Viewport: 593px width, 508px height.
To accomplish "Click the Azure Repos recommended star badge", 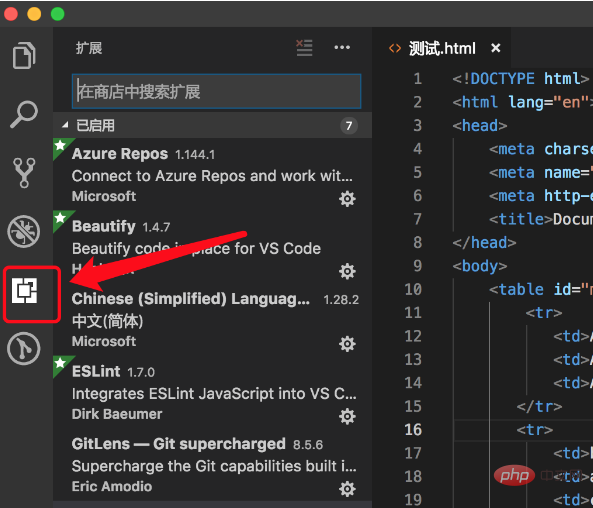I will [61, 145].
